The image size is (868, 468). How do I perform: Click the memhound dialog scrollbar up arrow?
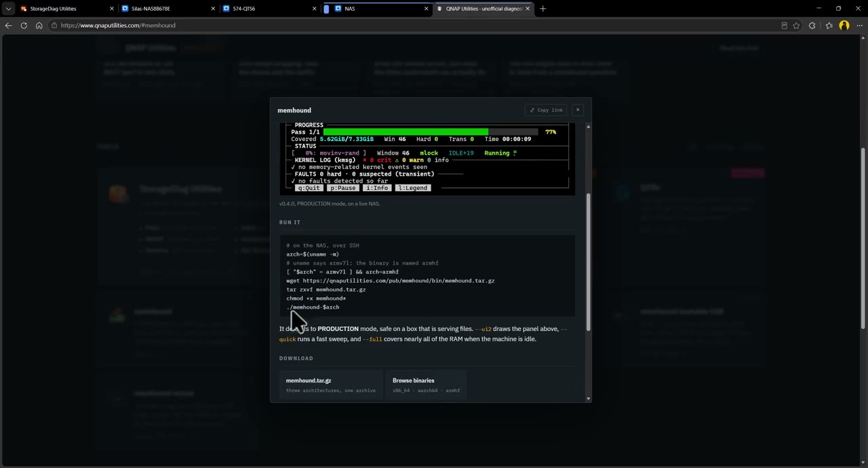588,127
